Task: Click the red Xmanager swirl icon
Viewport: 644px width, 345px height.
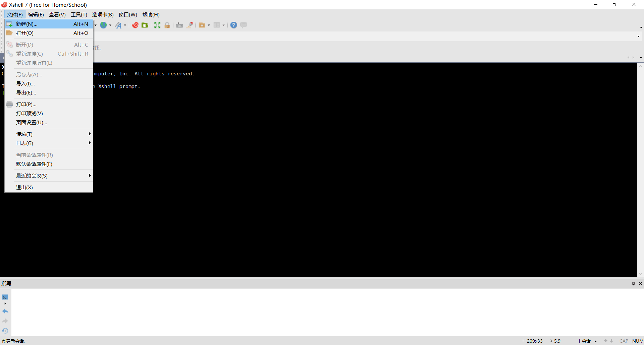Action: point(135,25)
